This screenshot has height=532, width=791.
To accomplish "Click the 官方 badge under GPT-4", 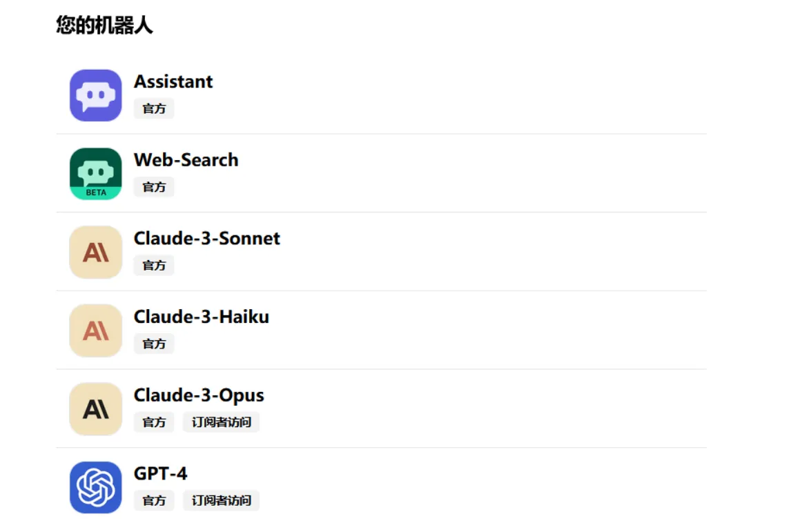I will coord(154,500).
